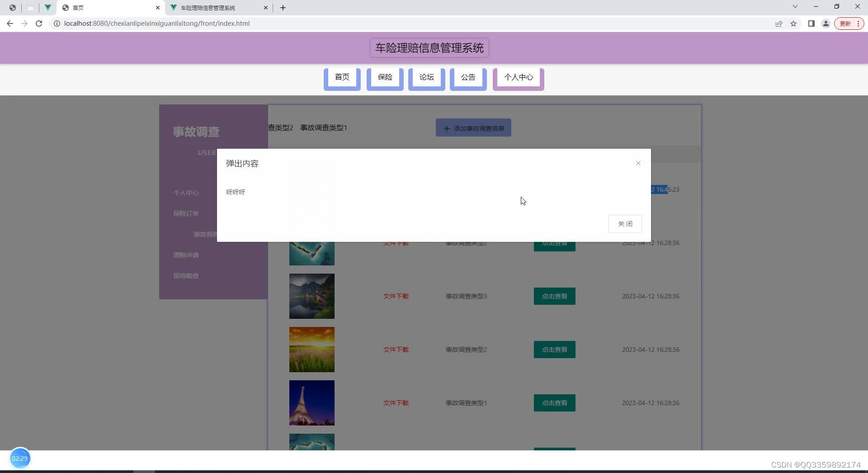Image resolution: width=868 pixels, height=473 pixels.
Task: Select 事故调查 in the left sidebar
Action: (206, 234)
